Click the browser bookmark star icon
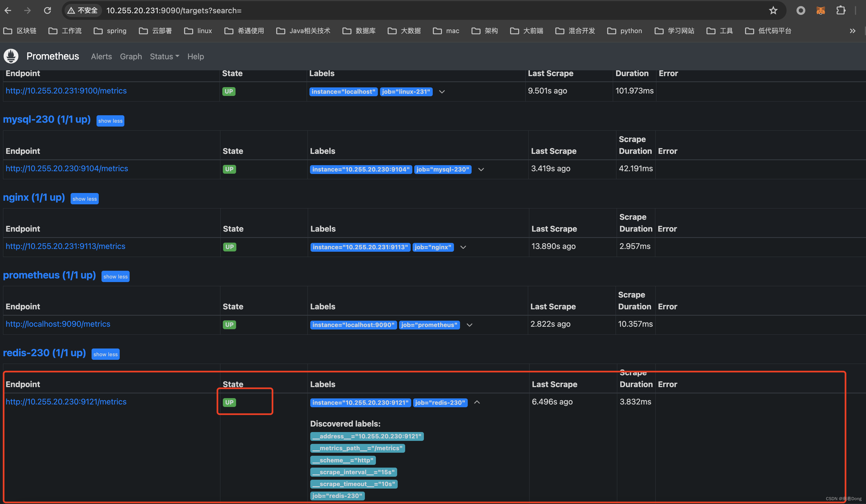Screen dimensions: 866x504 click(x=775, y=11)
